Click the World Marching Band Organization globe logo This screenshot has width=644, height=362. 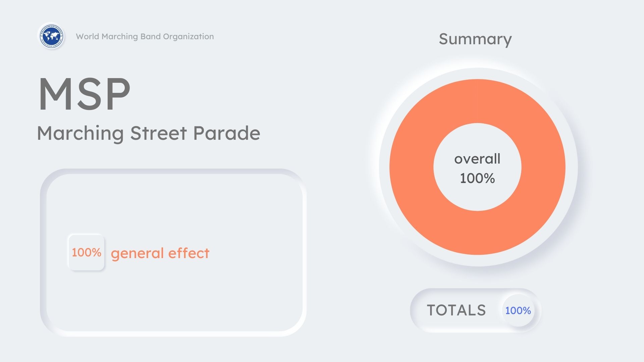pos(51,36)
